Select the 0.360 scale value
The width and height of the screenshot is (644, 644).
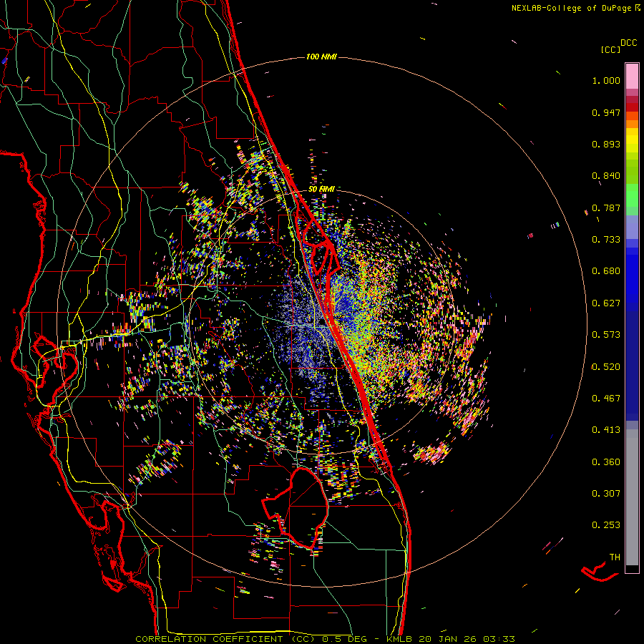(606, 462)
